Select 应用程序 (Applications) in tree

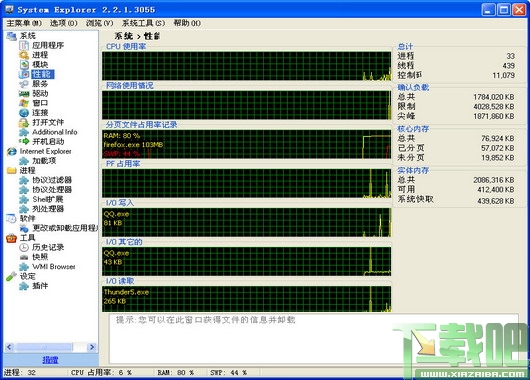pyautogui.click(x=48, y=45)
